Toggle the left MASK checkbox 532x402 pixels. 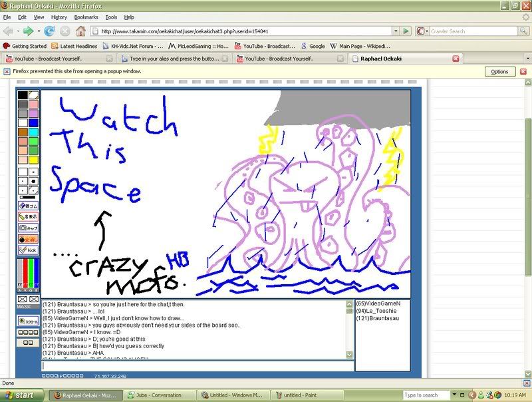[23, 300]
